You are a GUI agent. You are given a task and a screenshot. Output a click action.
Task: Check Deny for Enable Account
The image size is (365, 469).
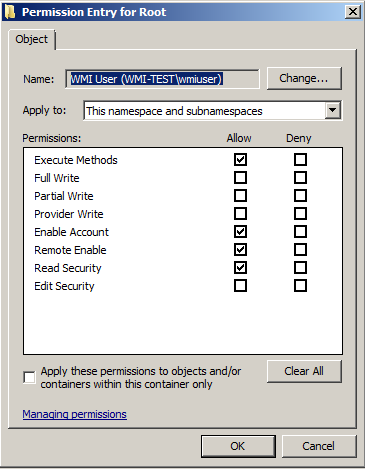[x=300, y=232]
